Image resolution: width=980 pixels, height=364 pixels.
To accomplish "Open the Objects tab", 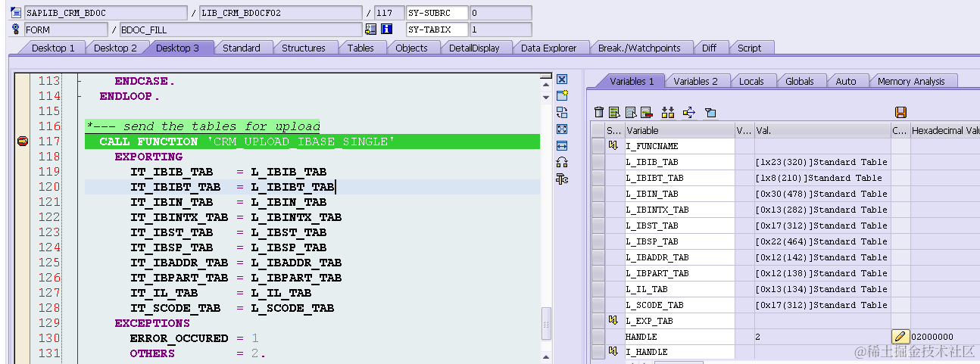I will click(x=411, y=48).
